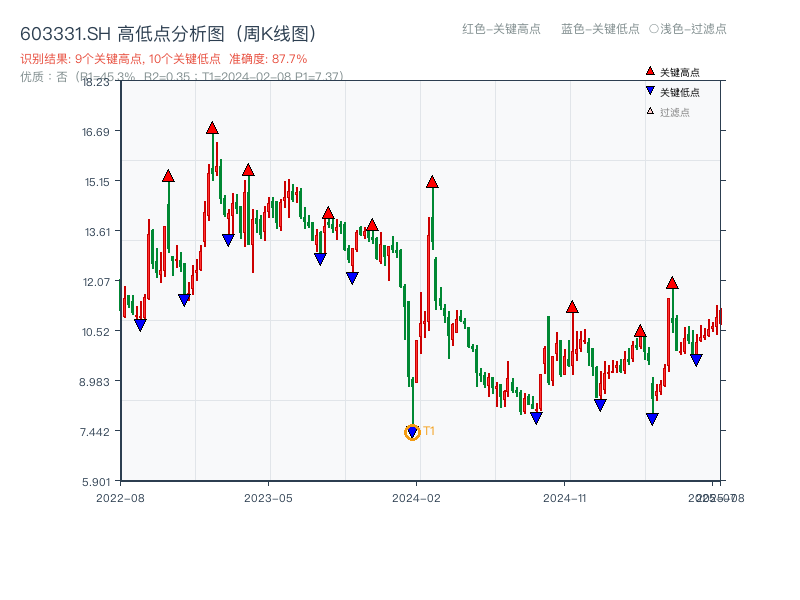
Task: Click the red triangle marker above the 16.69 peak
Action: [x=211, y=126]
